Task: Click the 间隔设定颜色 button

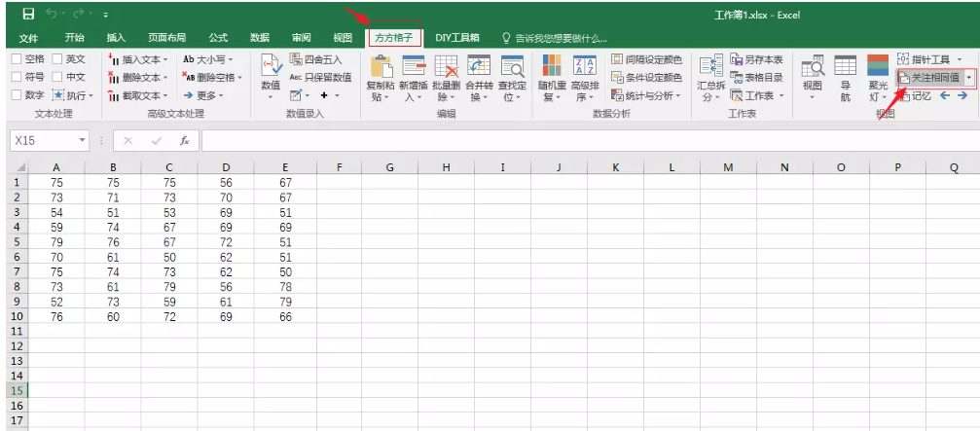Action: click(647, 59)
